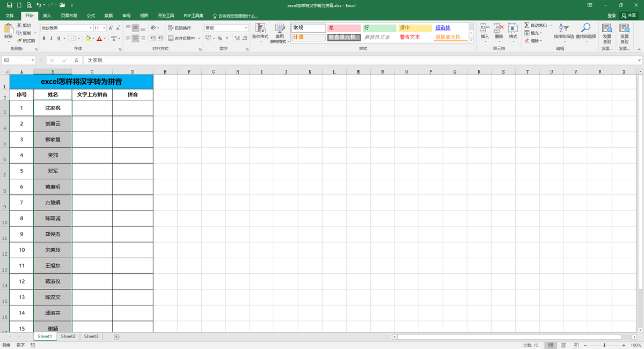Viewport: 644px width, 349px height.
Task: Click the Paste clipboard icon
Action: 8,28
